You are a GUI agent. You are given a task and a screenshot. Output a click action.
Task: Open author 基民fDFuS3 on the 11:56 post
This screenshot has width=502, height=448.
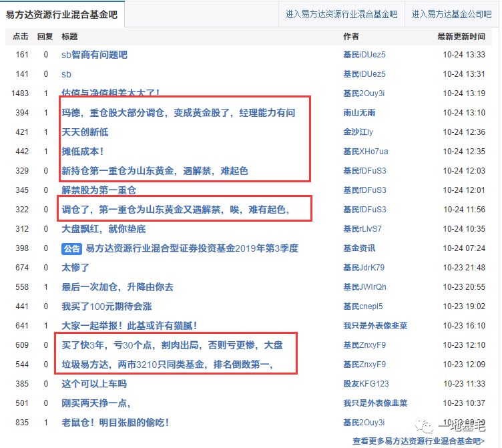pos(364,210)
